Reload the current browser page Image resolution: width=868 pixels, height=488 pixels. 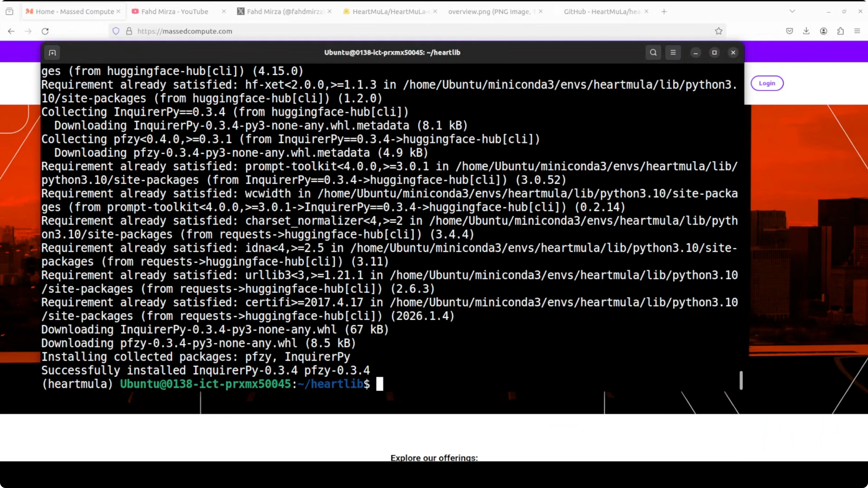(45, 31)
